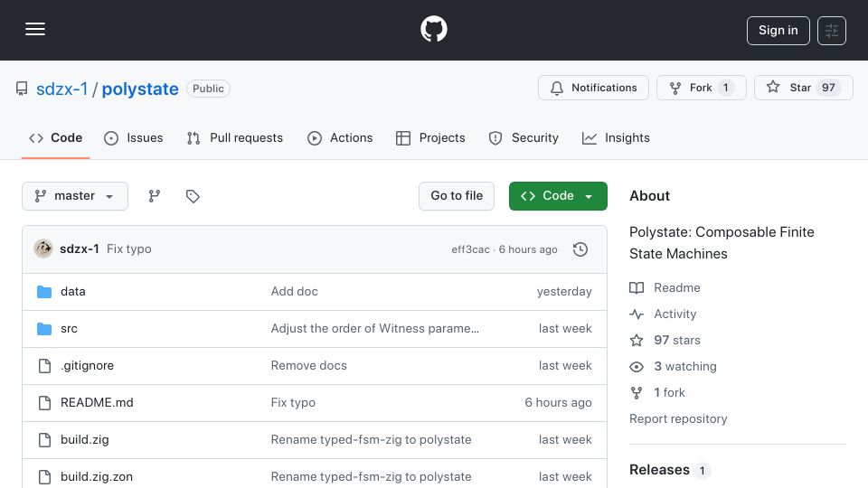Click the sdzx-1 avatar in commit row
The height and width of the screenshot is (488, 868).
43,249
